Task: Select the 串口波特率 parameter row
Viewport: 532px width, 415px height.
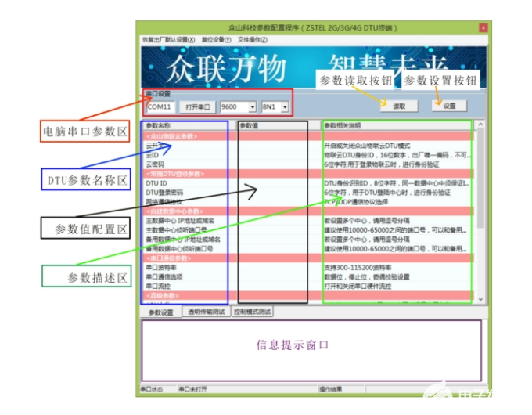Action: pos(308,268)
